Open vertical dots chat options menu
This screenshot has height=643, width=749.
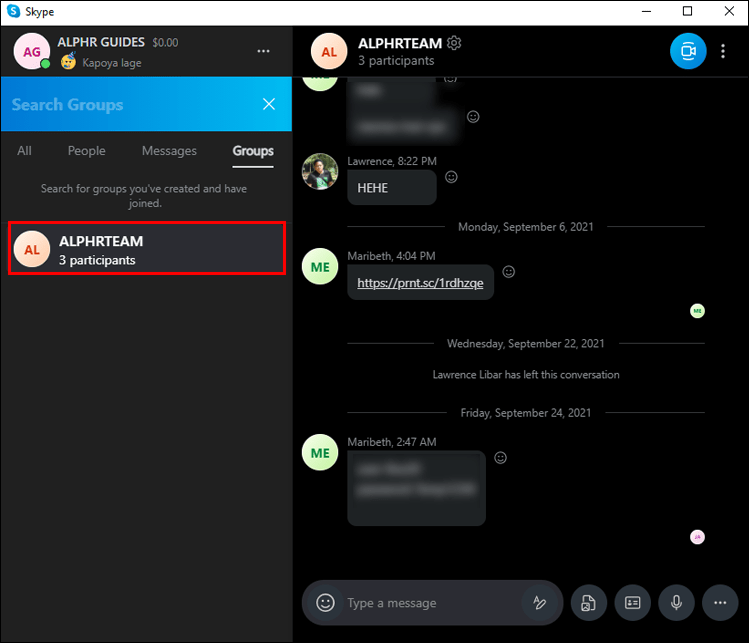[723, 51]
